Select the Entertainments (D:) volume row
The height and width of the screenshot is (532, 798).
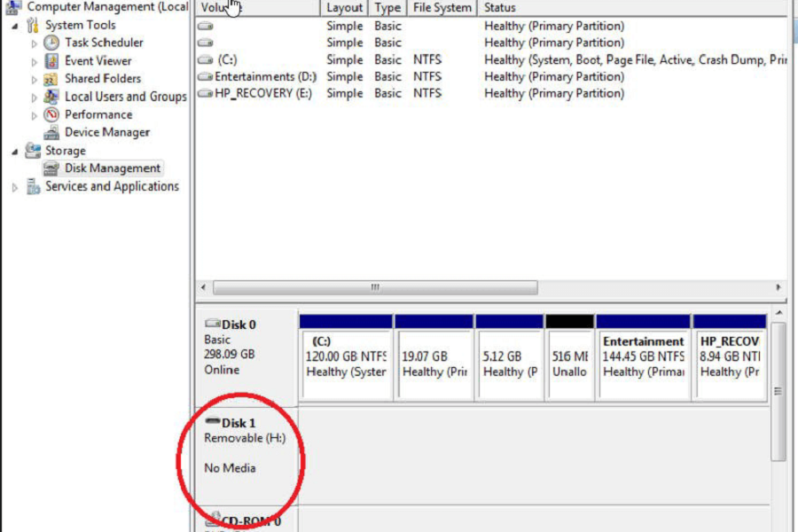pyautogui.click(x=265, y=76)
